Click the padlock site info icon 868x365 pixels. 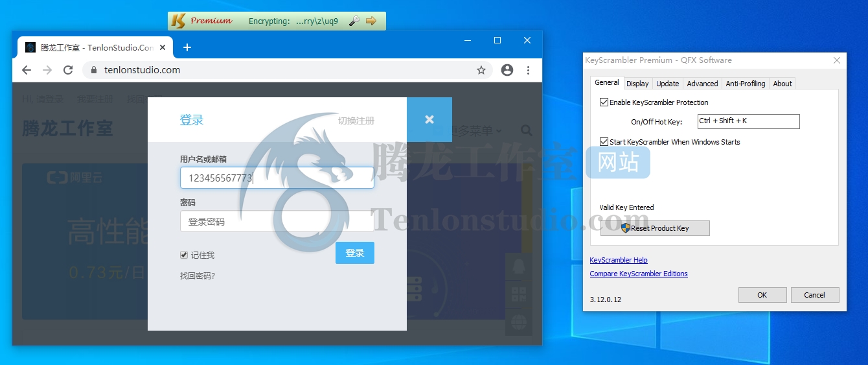pos(94,70)
